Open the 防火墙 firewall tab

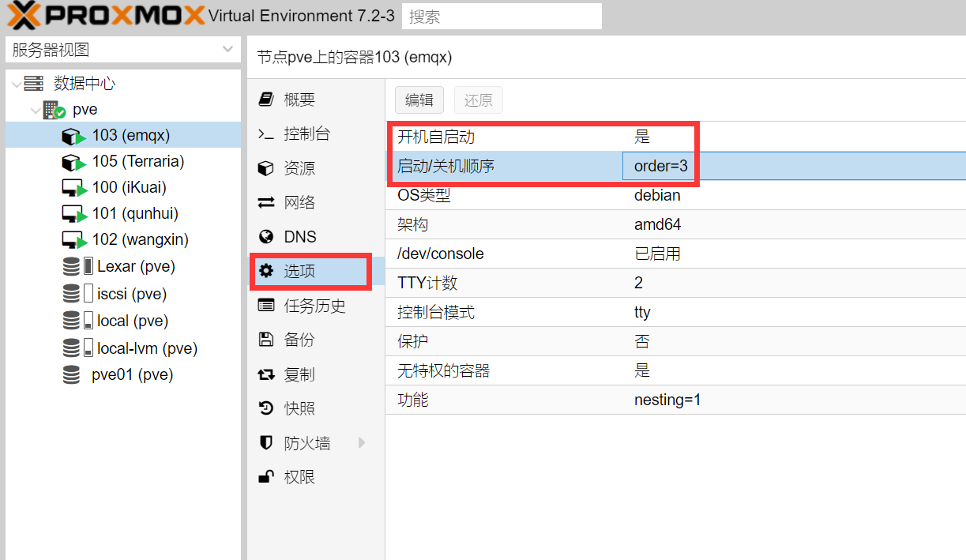coord(317,443)
